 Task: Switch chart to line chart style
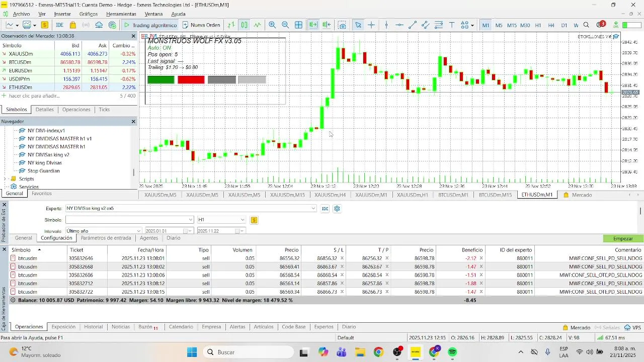[258, 25]
